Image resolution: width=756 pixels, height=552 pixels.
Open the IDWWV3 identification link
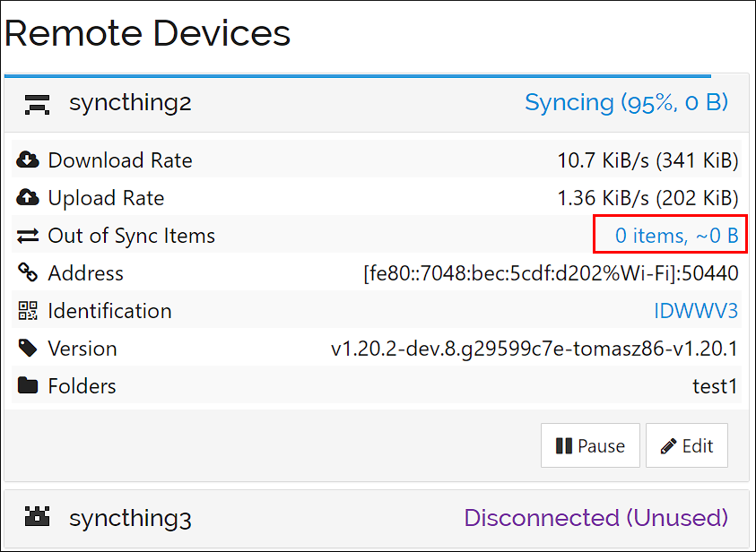(x=697, y=310)
